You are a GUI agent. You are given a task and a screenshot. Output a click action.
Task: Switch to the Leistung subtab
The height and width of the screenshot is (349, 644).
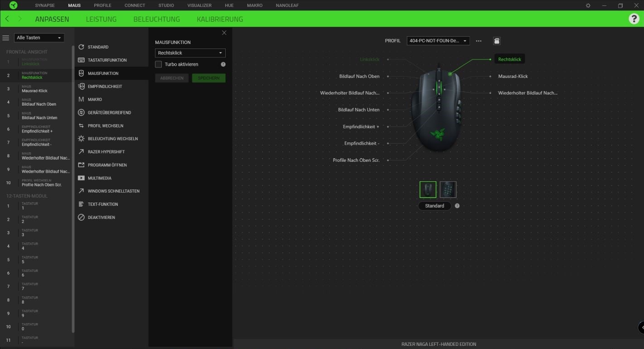(x=101, y=19)
